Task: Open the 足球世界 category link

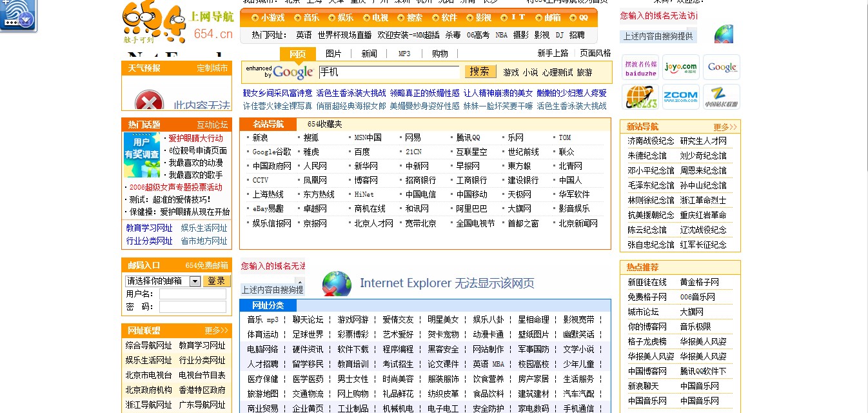Action: click(x=308, y=334)
